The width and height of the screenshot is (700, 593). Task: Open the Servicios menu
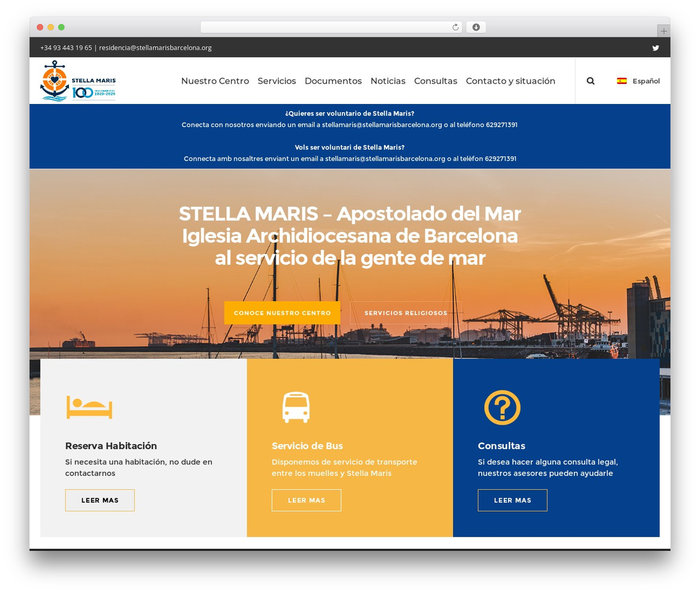point(277,81)
